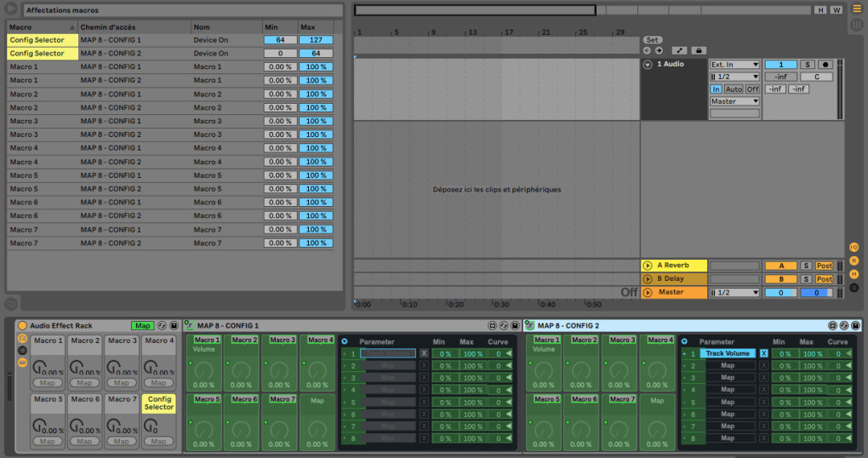Toggle the Audio Effect Rack activator
Image resolution: width=868 pixels, height=458 pixels.
point(22,326)
